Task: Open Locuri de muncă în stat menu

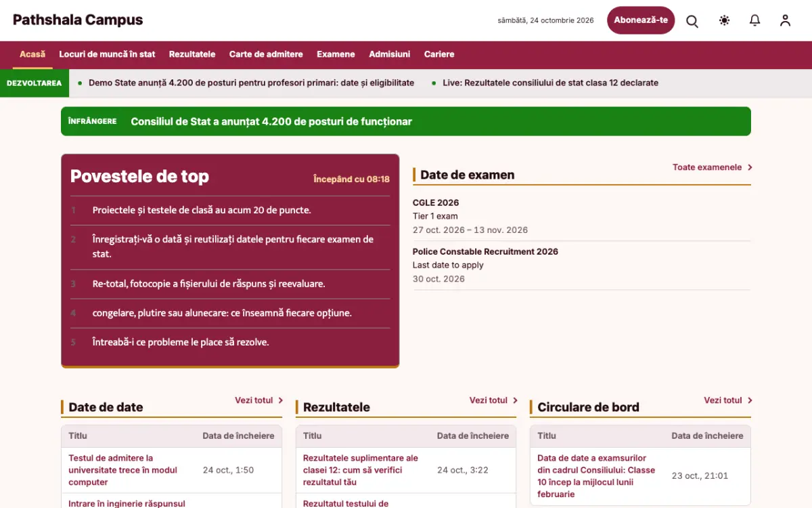Action: [107, 54]
